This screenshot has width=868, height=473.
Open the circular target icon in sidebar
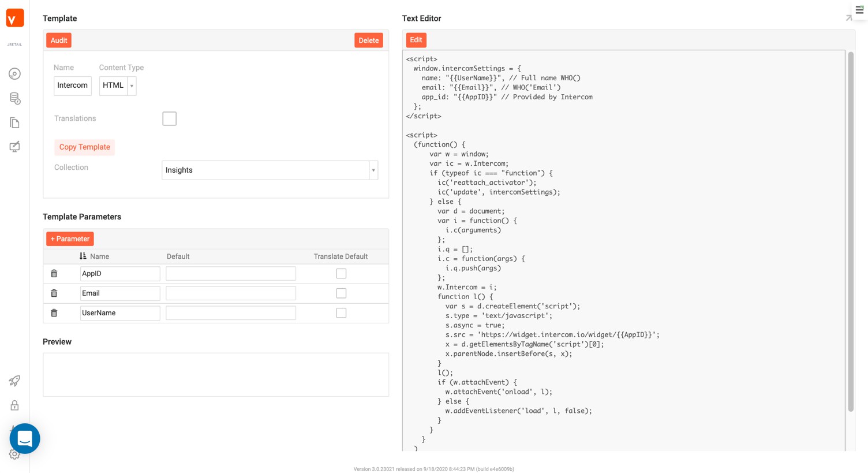point(15,74)
